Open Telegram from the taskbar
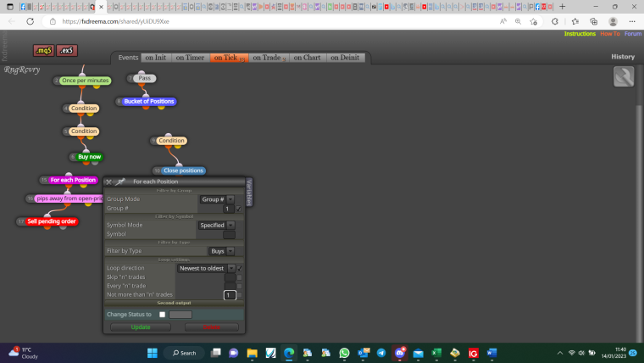Viewport: 644px width, 363px height. tap(381, 353)
